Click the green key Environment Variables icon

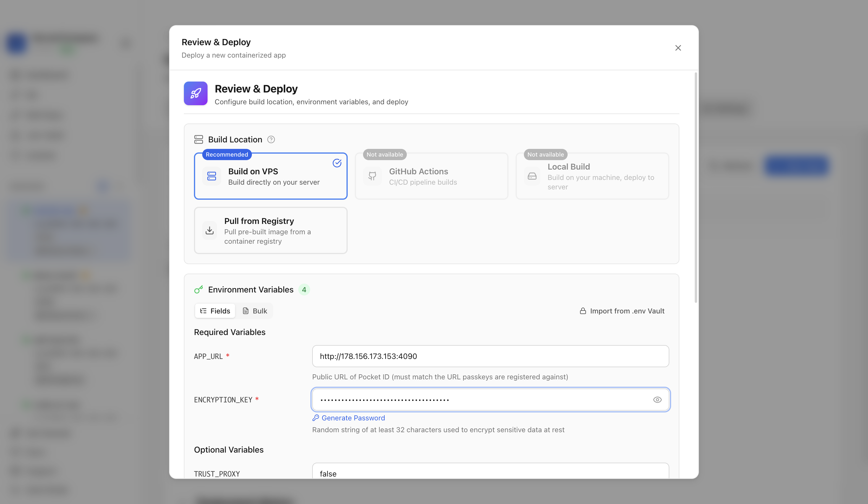[199, 290]
